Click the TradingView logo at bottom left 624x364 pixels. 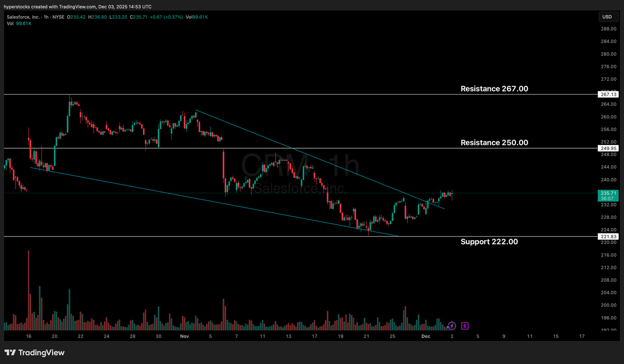tap(35, 353)
